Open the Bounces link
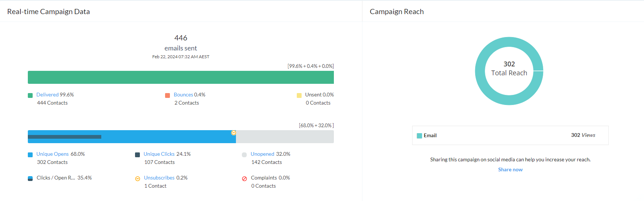 click(x=183, y=95)
